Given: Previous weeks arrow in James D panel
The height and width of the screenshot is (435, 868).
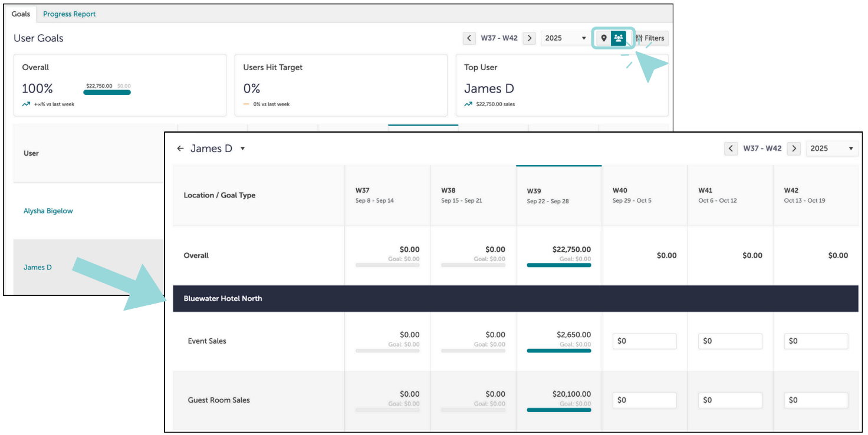Looking at the screenshot, I should (x=731, y=149).
